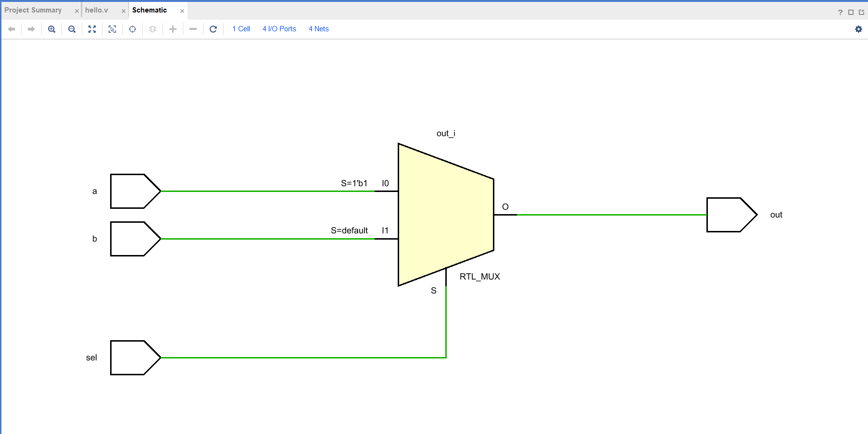
Task: Close the hello.v tab
Action: point(123,11)
